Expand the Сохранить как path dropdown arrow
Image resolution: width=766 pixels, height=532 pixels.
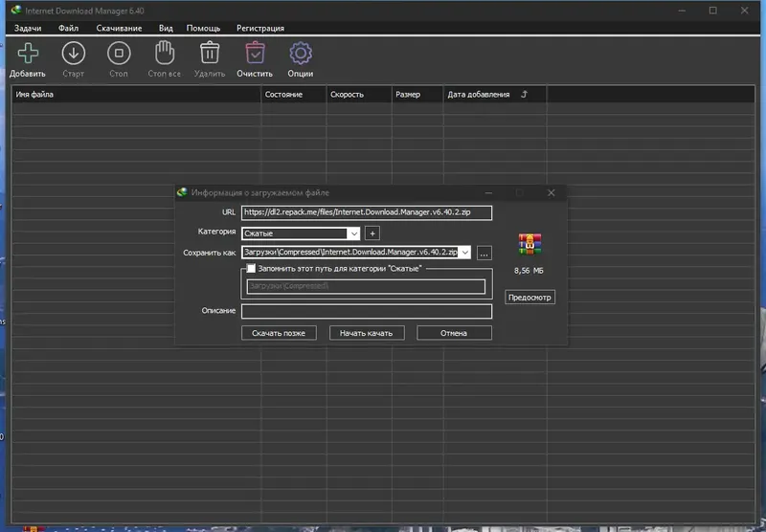pos(465,253)
